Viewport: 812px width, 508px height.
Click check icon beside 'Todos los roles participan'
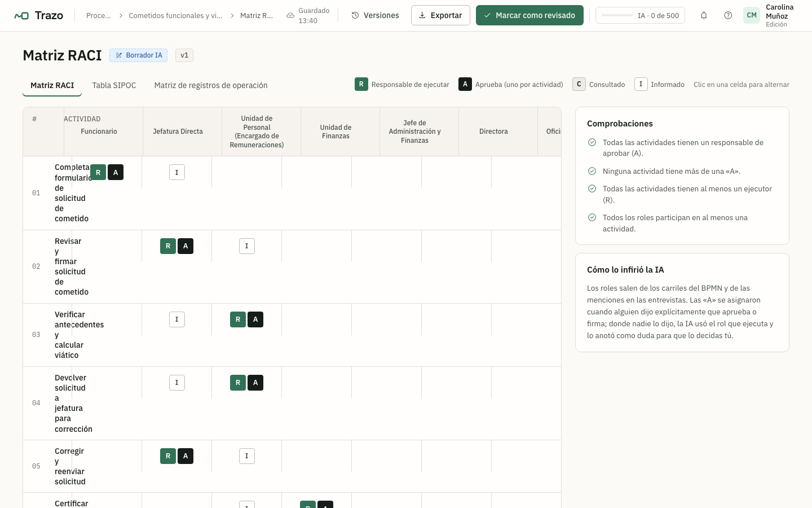[x=592, y=217]
